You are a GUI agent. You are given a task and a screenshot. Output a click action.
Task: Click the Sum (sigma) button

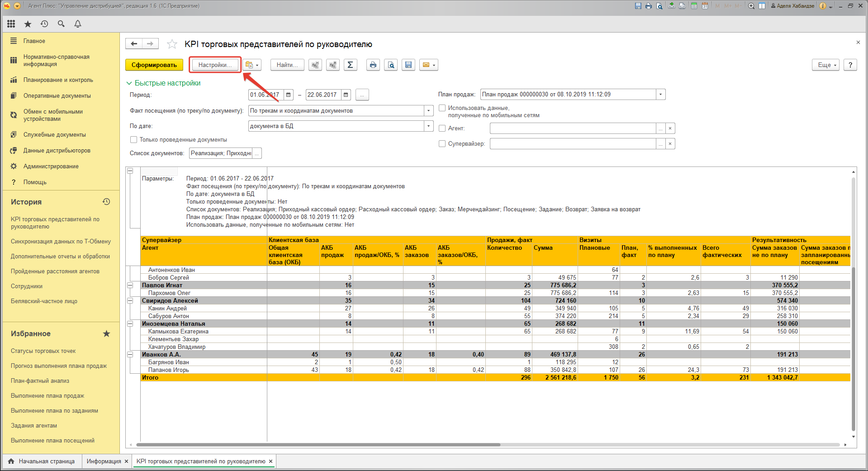[350, 65]
